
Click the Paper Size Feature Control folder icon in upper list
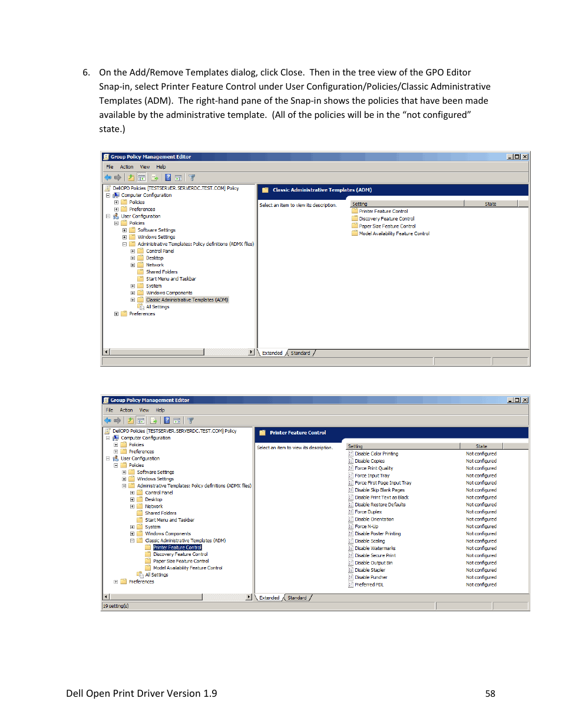[x=355, y=226]
